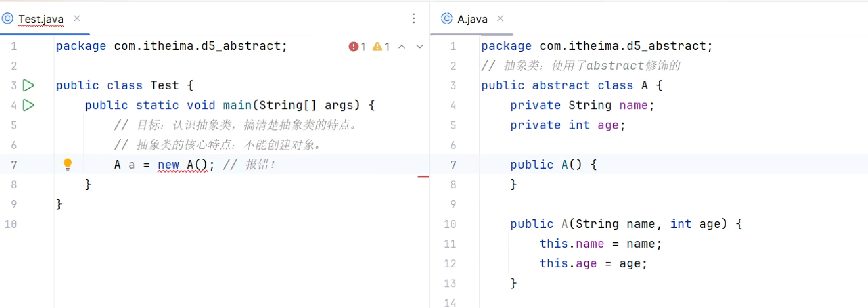Click the class icon on Test.java tab
This screenshot has height=308, width=868.
click(x=8, y=19)
